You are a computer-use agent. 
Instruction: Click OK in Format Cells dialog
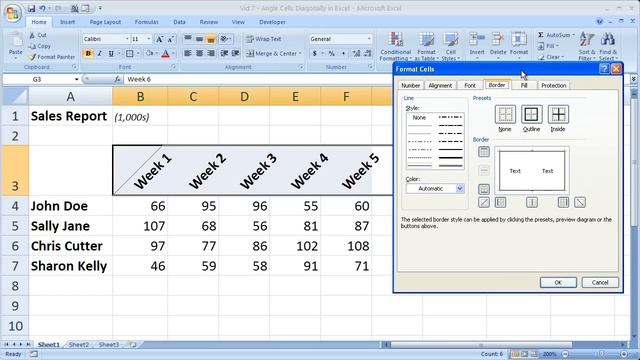pyautogui.click(x=558, y=282)
